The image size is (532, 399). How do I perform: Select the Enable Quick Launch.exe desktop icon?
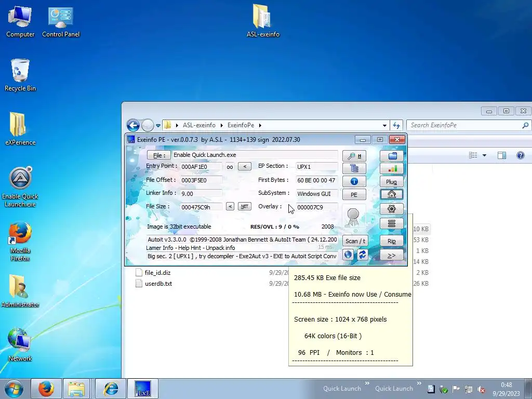point(20,187)
